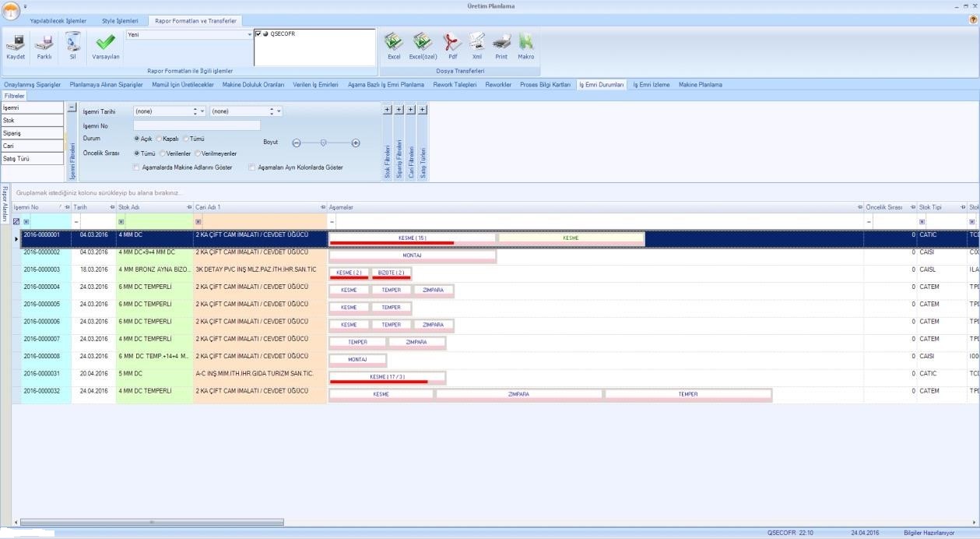980x539 pixels.
Task: Click the Varsayılan green checkmark icon
Action: [x=105, y=43]
